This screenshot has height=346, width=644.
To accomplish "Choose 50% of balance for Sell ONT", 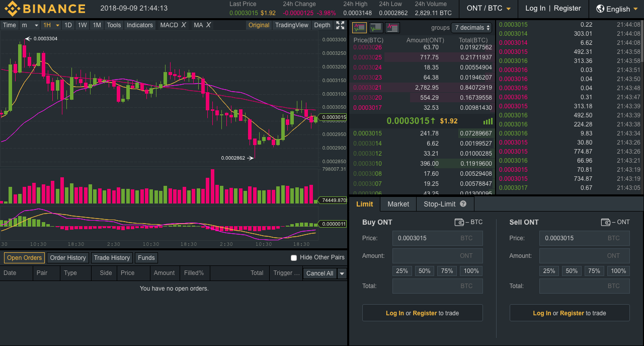I will [572, 271].
